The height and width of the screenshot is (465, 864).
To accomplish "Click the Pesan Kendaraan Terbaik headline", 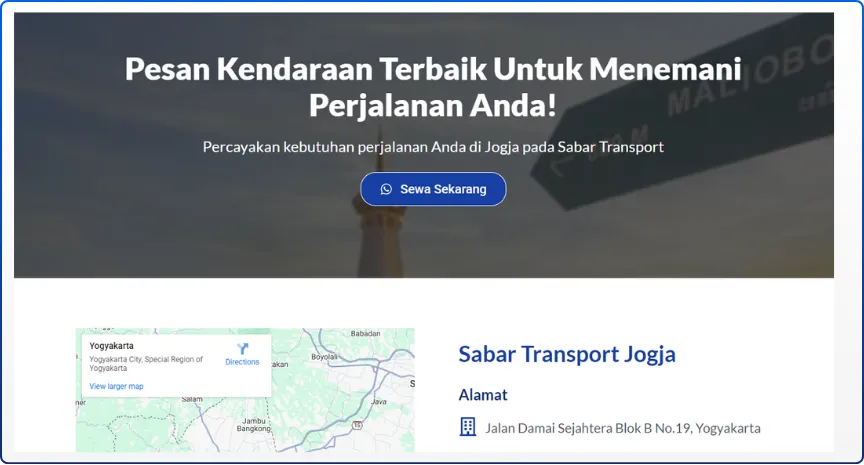I will pyautogui.click(x=433, y=86).
